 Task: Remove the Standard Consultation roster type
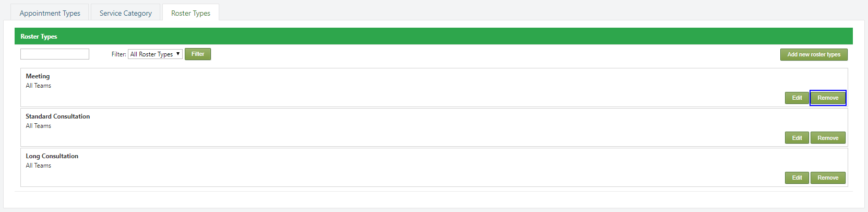coord(827,138)
